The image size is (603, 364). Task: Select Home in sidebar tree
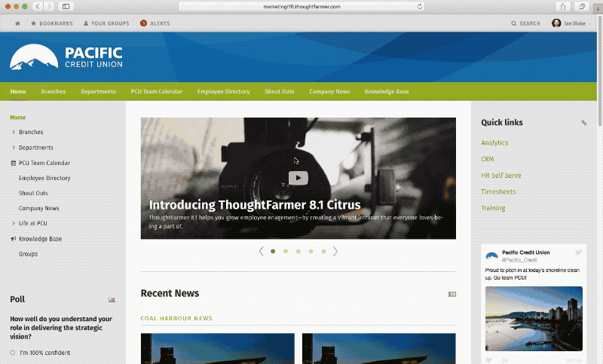17,118
